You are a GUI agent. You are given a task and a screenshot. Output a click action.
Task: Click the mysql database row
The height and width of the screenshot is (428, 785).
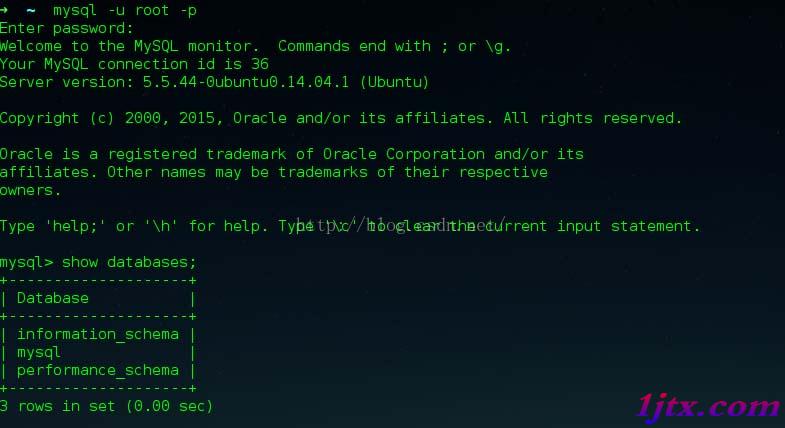[x=98, y=352]
